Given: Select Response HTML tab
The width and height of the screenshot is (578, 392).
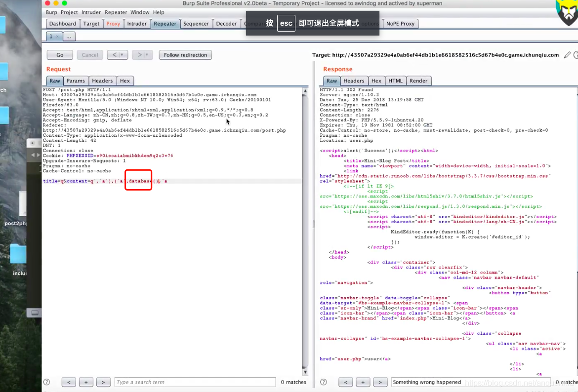Looking at the screenshot, I should (x=396, y=80).
